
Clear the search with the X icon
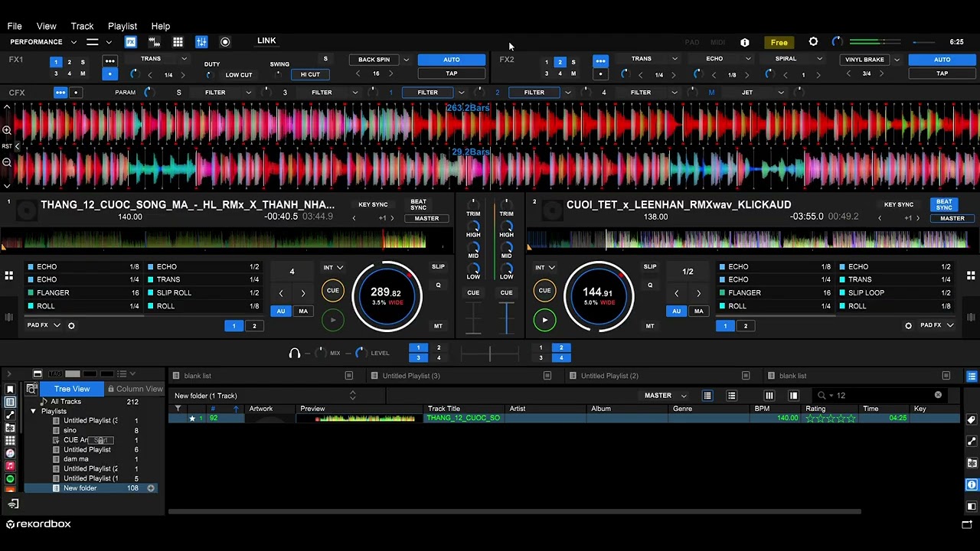938,395
